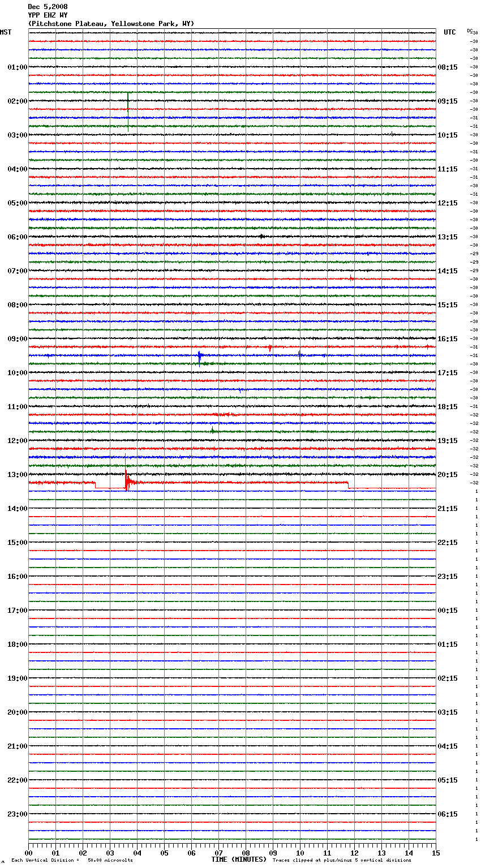Viewport: 481px width, 868px height.
Task: Click the date label Dec 5,2008
Action: (x=48, y=7)
